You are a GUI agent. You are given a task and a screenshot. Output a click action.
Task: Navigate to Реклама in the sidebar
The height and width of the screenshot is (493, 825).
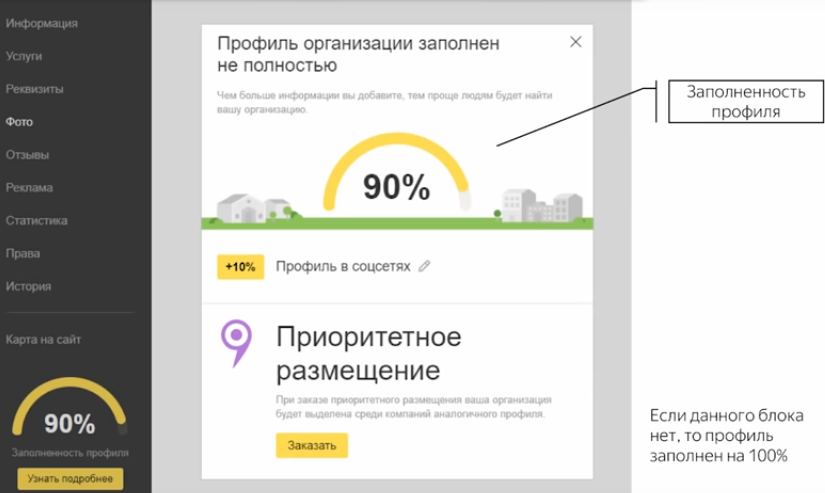pos(29,188)
